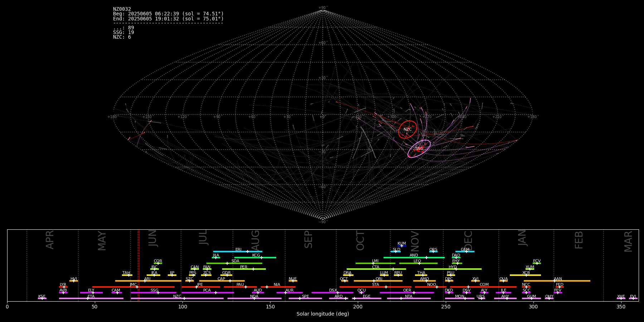Image resolution: width=644 pixels, height=322 pixels.
Task: Click the TAH shower label
Action: [126, 273]
